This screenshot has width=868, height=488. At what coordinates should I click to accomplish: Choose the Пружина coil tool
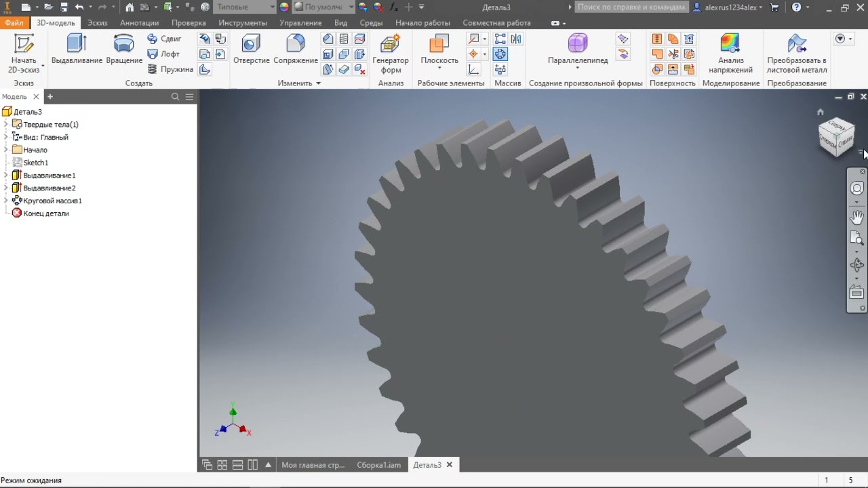pyautogui.click(x=170, y=69)
